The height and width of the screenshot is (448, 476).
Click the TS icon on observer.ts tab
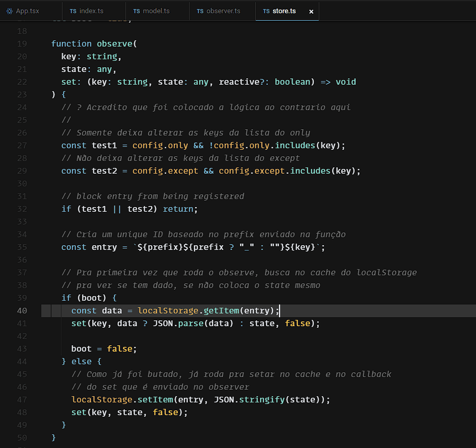[x=200, y=11]
